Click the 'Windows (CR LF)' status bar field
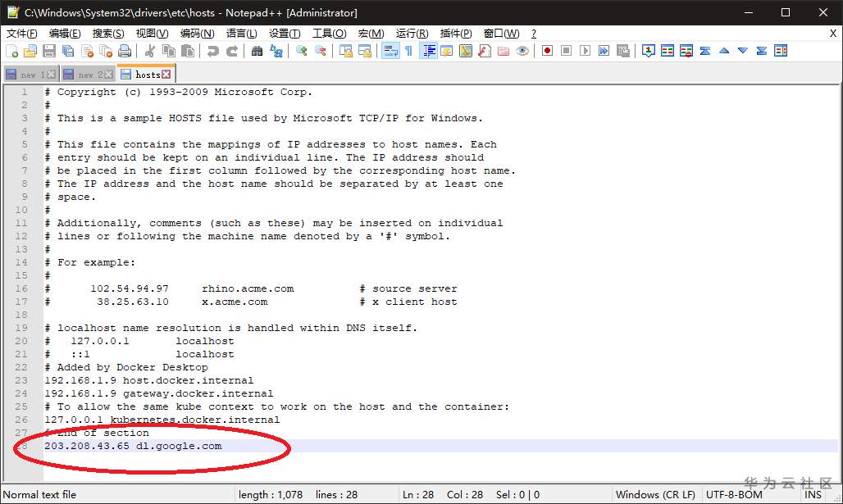Screen dimensions: 843x504 click(x=655, y=495)
